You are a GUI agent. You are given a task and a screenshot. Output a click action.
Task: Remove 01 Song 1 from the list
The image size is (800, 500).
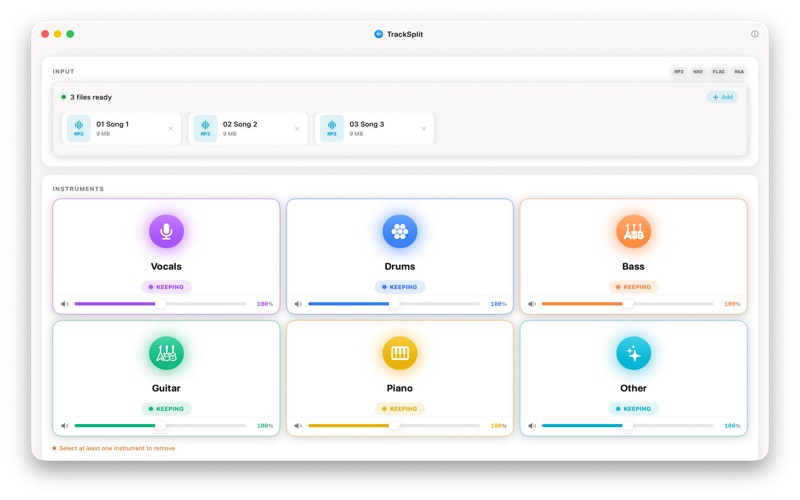tap(170, 129)
